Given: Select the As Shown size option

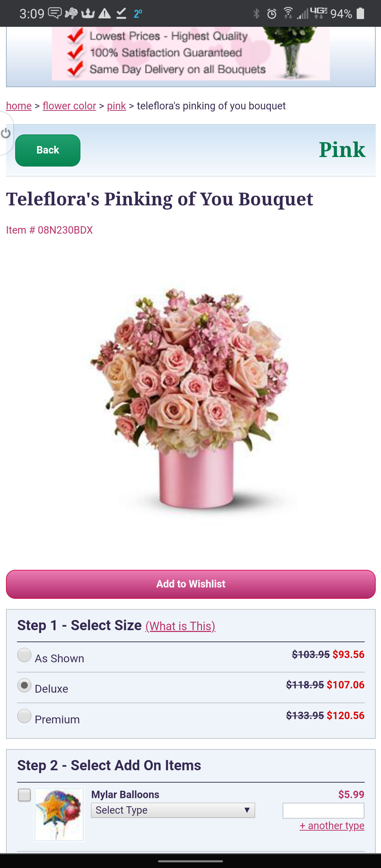Looking at the screenshot, I should (x=24, y=655).
